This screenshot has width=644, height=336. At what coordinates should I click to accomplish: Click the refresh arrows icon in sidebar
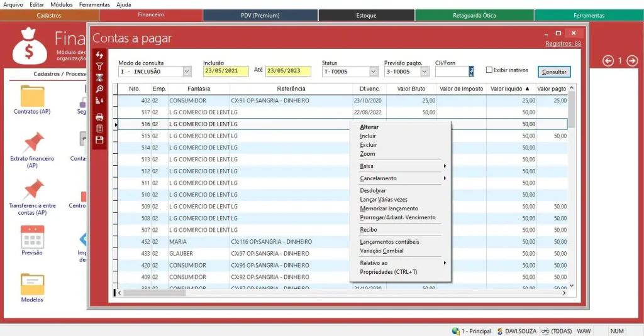99,55
